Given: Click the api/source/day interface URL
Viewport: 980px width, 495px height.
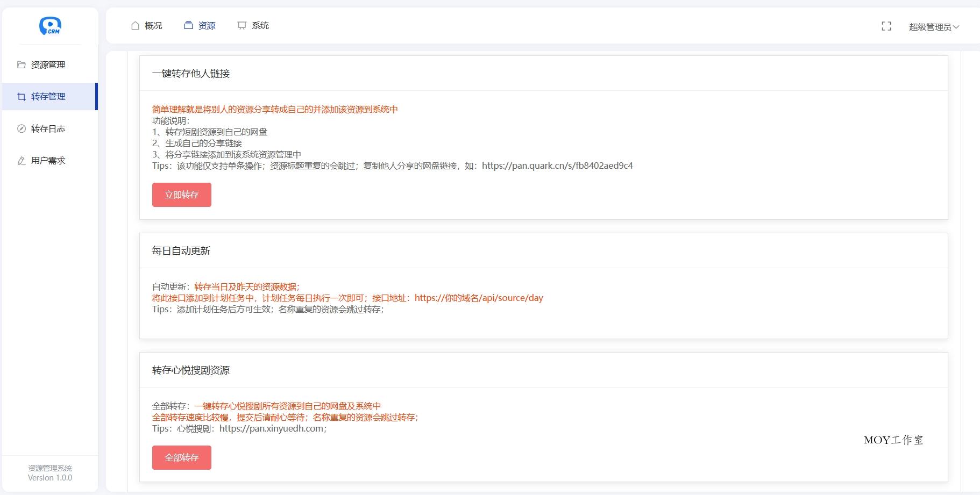Looking at the screenshot, I should (478, 298).
